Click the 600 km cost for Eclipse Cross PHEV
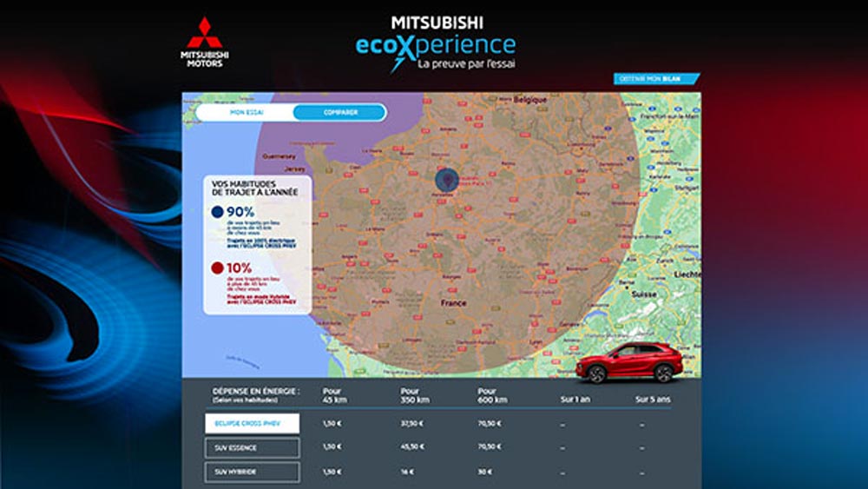868x489 pixels. pos(490,424)
